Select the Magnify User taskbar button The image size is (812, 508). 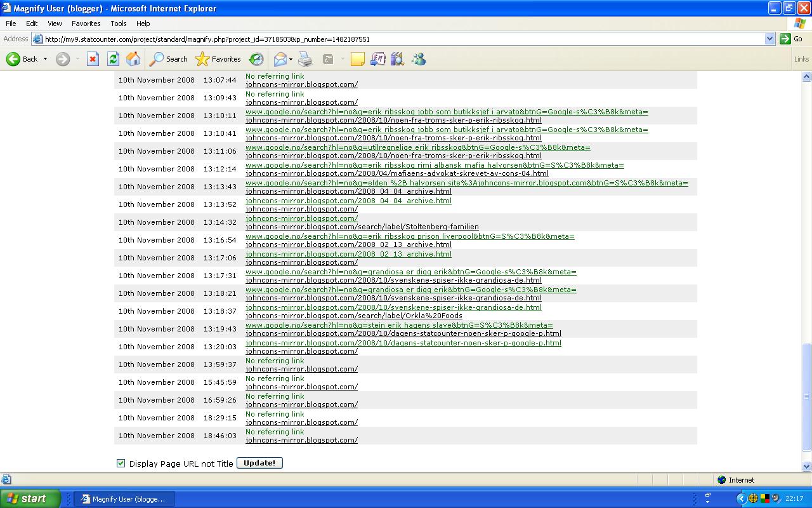coord(124,499)
